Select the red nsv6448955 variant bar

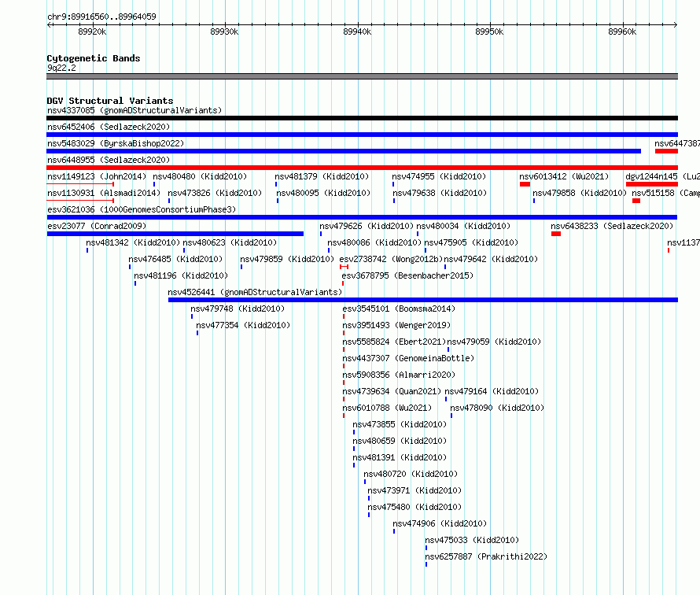pyautogui.click(x=362, y=168)
